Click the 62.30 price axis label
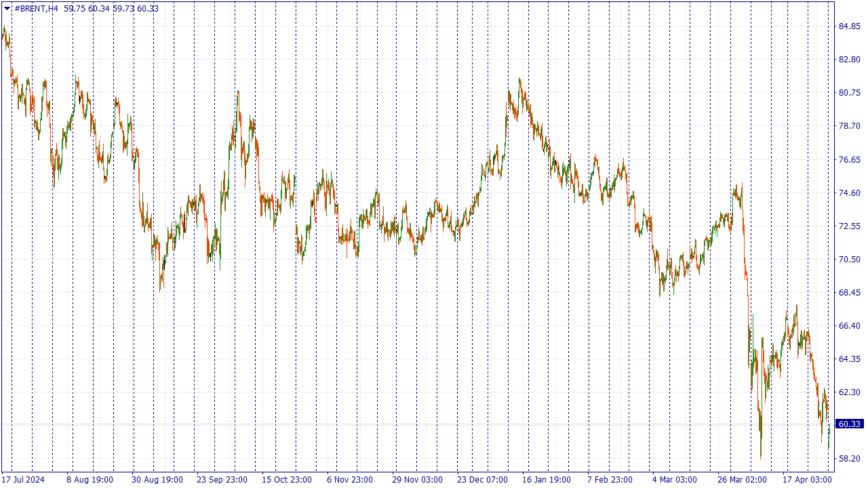Viewport: 868px width, 488px height. point(850,392)
